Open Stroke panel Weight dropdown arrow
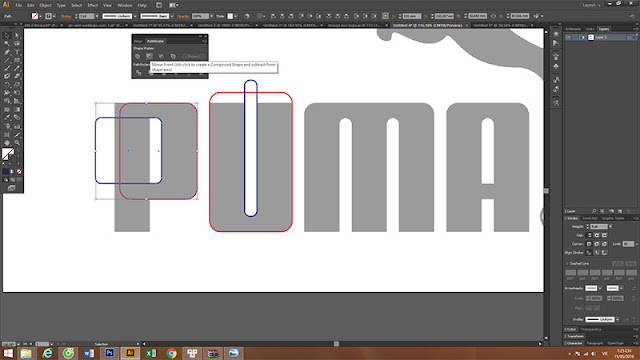The width and height of the screenshot is (640, 360). (611, 226)
